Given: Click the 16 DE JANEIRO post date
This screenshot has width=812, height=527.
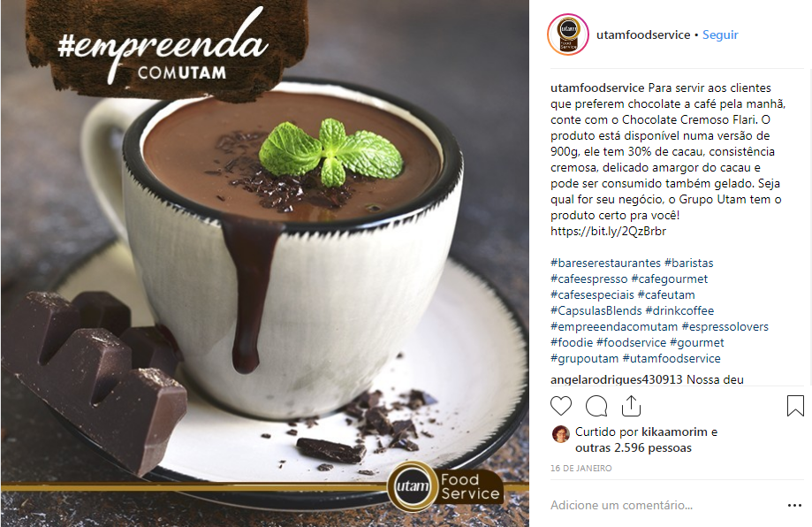Looking at the screenshot, I should (x=581, y=468).
